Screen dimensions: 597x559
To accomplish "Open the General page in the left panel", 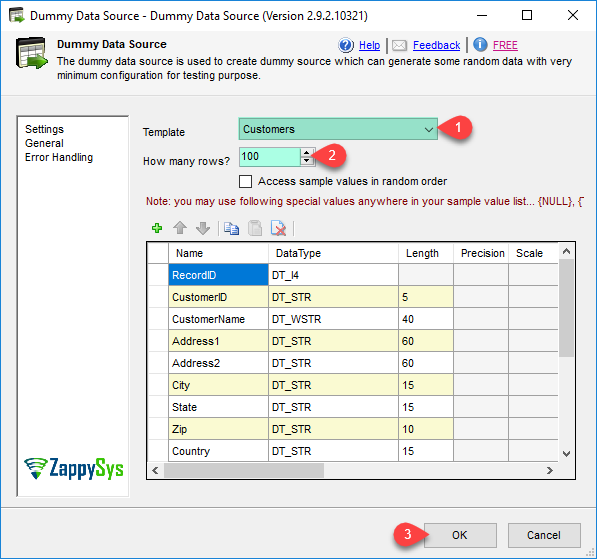I will (44, 143).
